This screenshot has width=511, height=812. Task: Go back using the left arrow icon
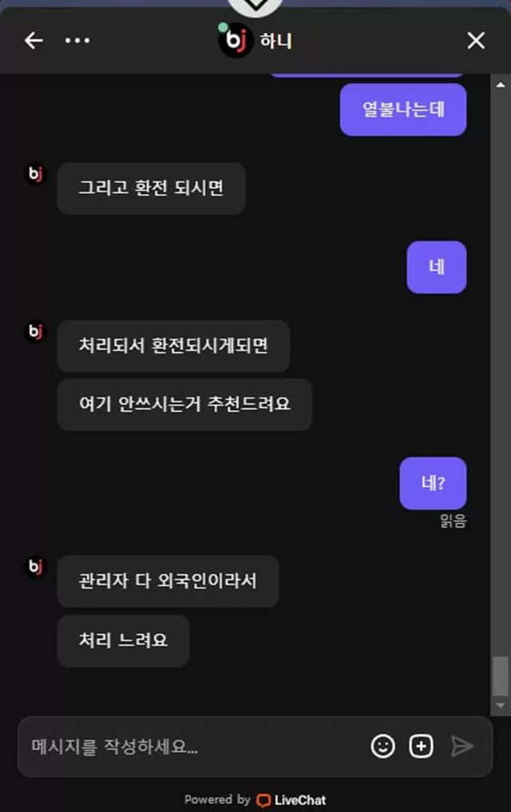tap(34, 41)
